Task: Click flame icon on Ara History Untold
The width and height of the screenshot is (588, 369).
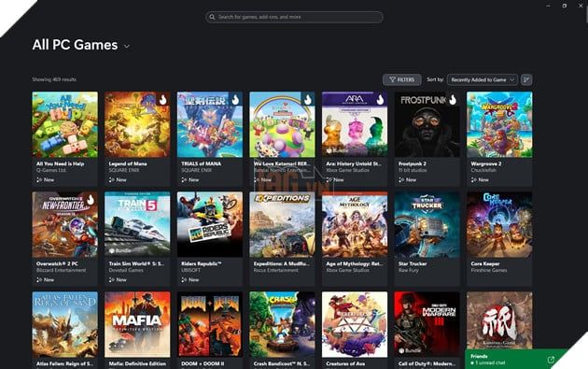Action: pyautogui.click(x=380, y=99)
